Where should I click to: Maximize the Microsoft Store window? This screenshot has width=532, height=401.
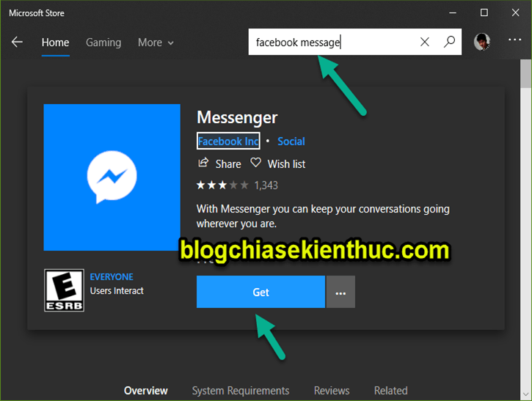coord(484,13)
